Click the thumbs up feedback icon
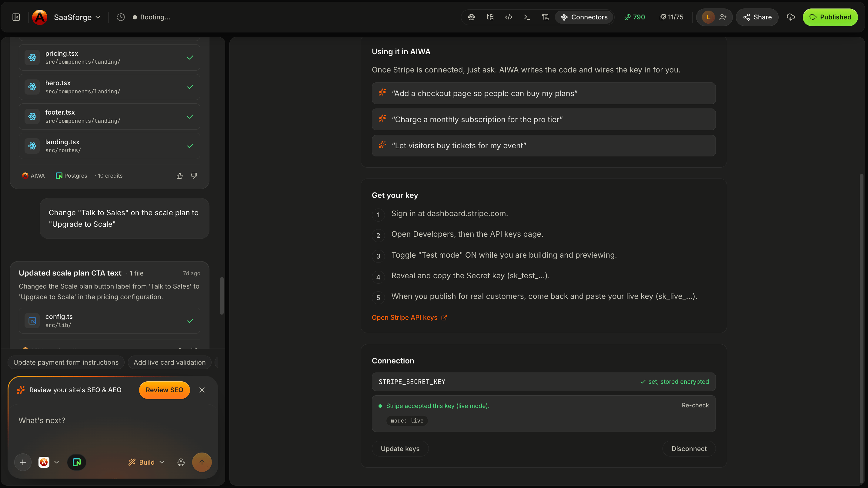The height and width of the screenshot is (488, 868). point(180,175)
